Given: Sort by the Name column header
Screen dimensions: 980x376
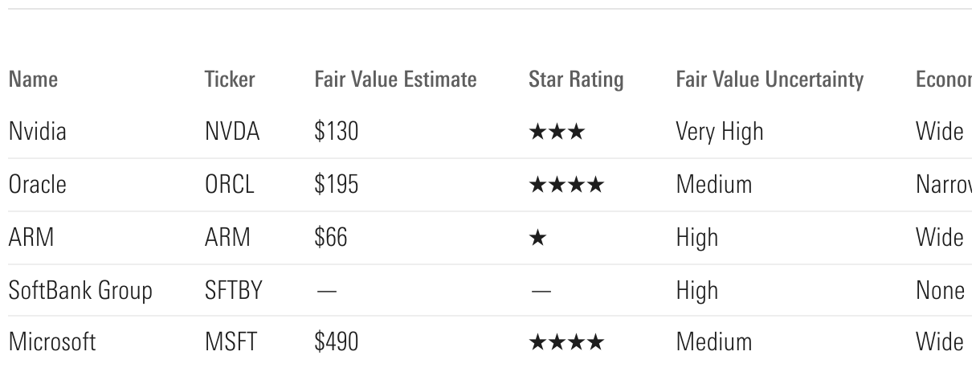Looking at the screenshot, I should tap(33, 80).
